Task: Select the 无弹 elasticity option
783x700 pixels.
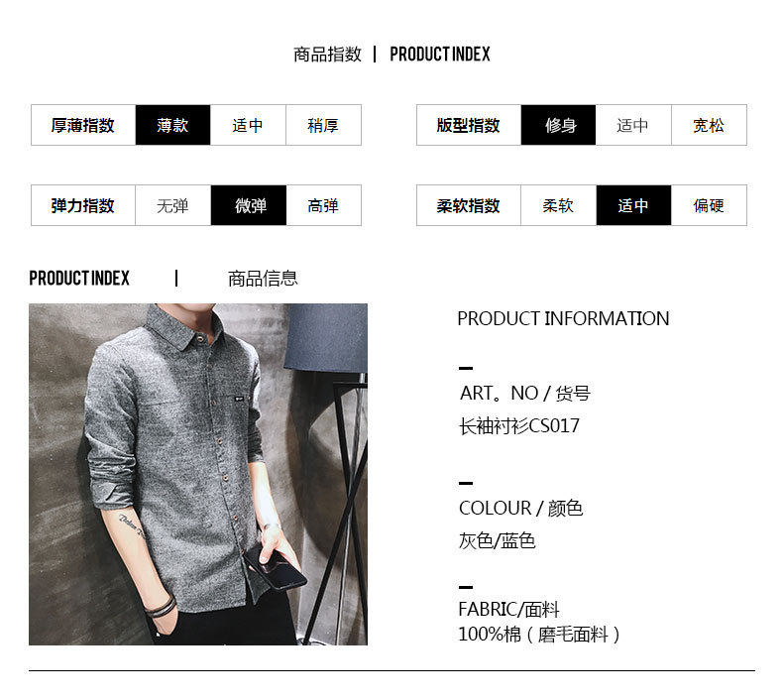Action: [172, 205]
